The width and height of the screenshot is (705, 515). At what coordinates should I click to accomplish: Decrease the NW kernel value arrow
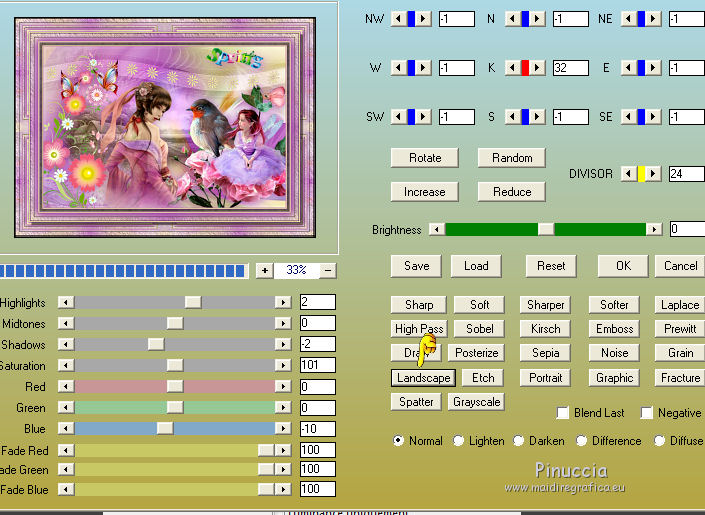click(398, 19)
